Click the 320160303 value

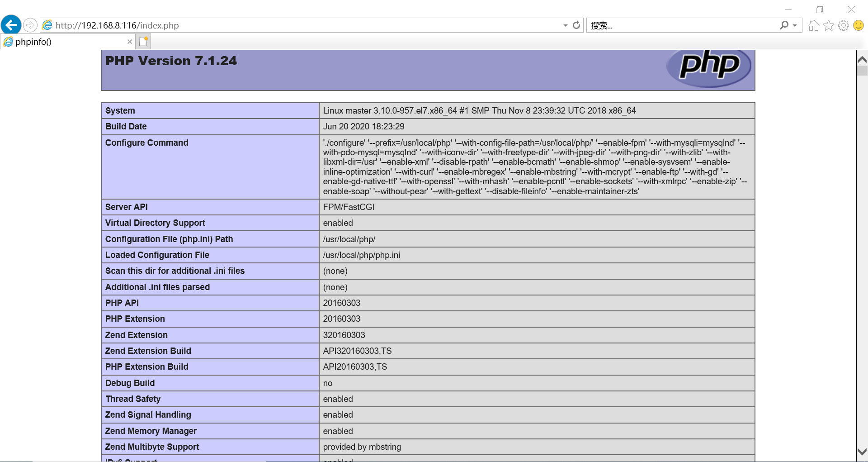click(x=344, y=335)
